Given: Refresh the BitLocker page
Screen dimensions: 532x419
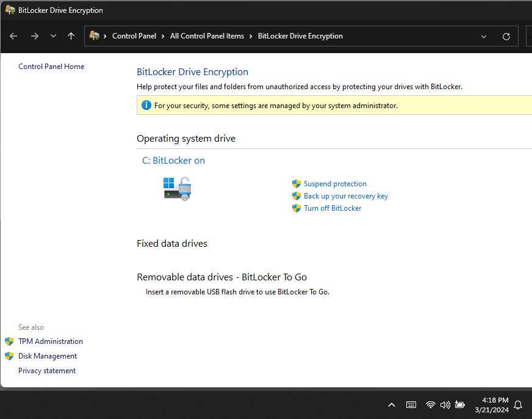Looking at the screenshot, I should pyautogui.click(x=506, y=36).
